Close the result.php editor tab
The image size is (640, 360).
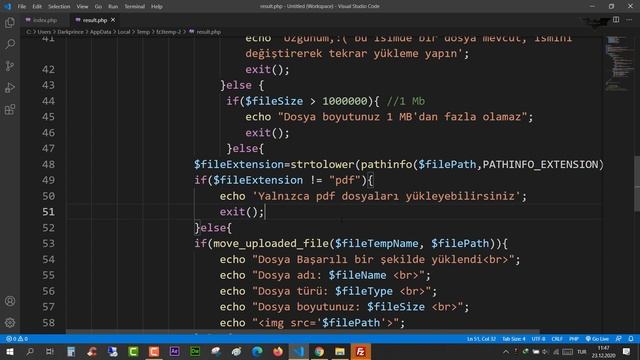point(113,20)
